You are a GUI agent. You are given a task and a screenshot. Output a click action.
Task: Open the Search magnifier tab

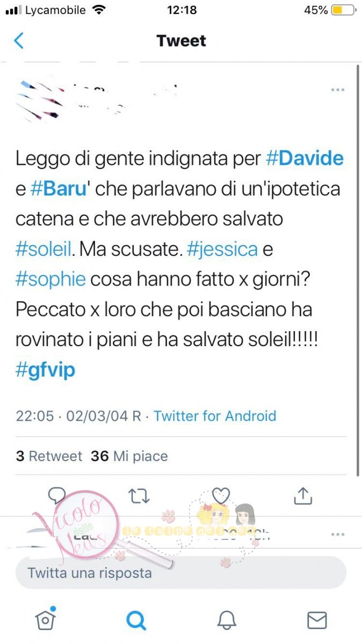click(136, 620)
